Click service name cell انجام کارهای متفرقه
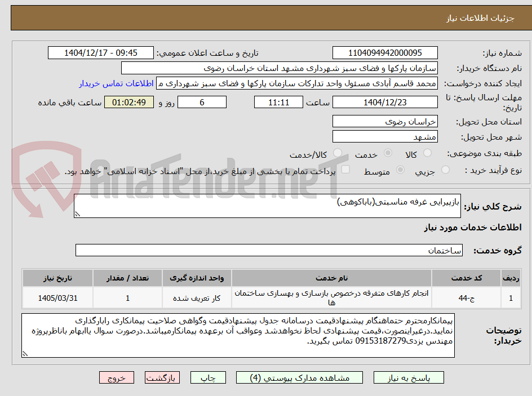This screenshot has height=396, width=532. [331, 297]
